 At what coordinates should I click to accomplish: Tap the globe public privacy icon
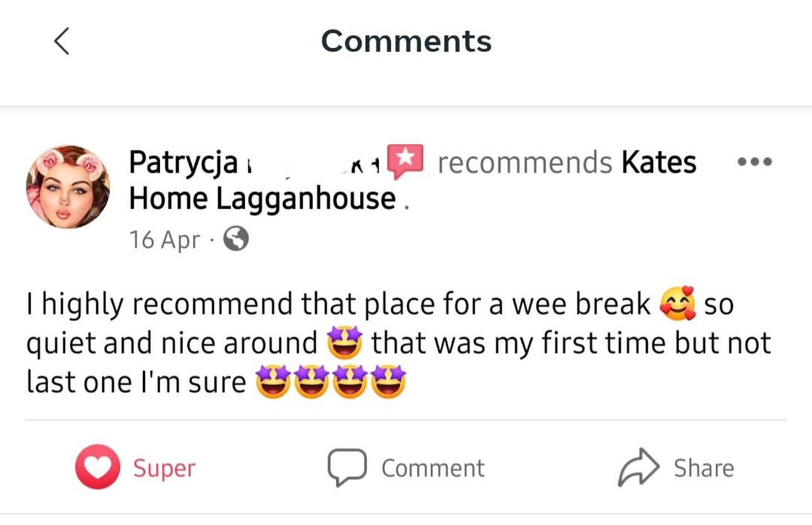[235, 239]
